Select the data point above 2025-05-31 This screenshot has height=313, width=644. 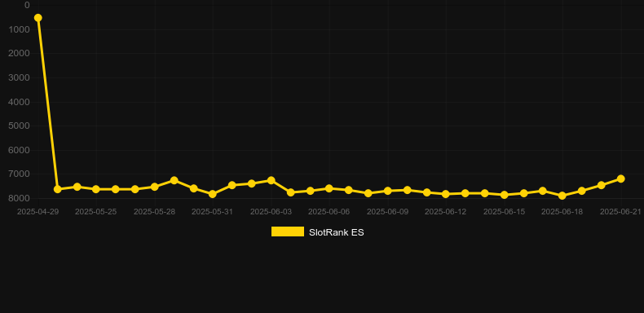click(x=212, y=194)
